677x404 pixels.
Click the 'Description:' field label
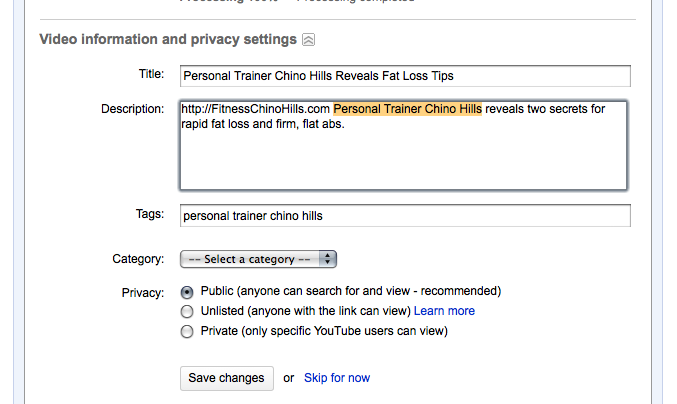(x=132, y=108)
